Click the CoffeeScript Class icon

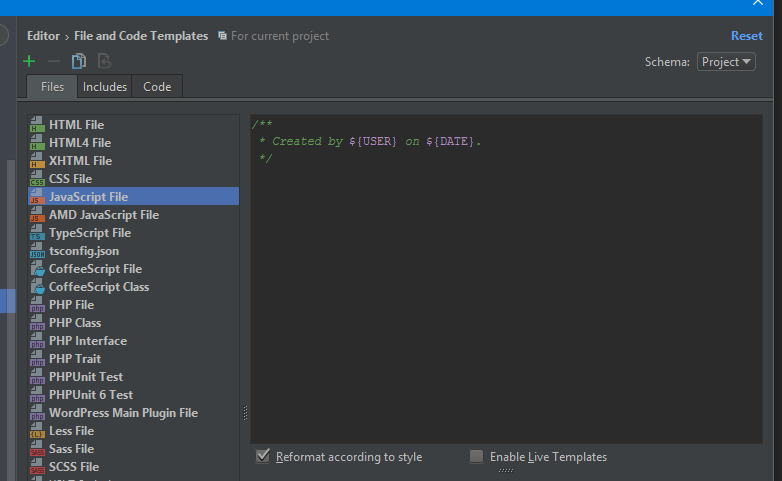pyautogui.click(x=37, y=286)
